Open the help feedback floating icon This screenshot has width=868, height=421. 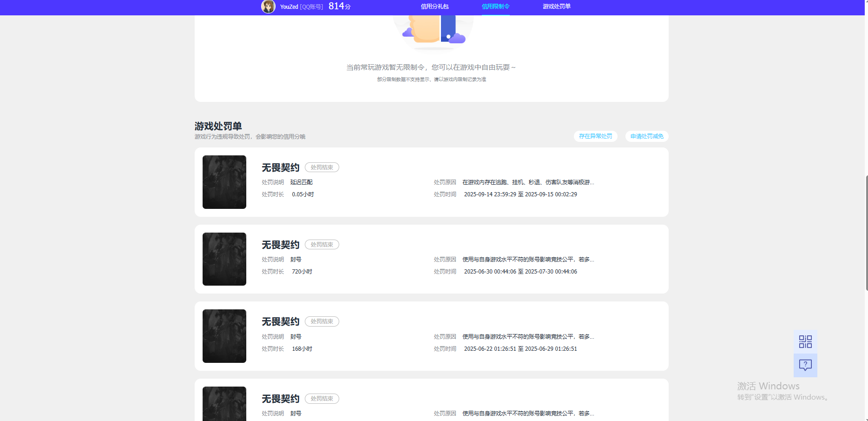(x=805, y=365)
